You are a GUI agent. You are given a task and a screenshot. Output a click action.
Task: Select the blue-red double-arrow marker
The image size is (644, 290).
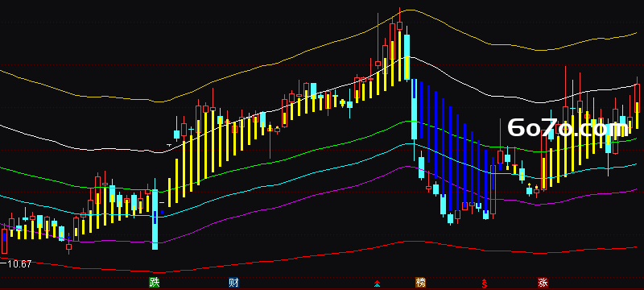pos(377,284)
